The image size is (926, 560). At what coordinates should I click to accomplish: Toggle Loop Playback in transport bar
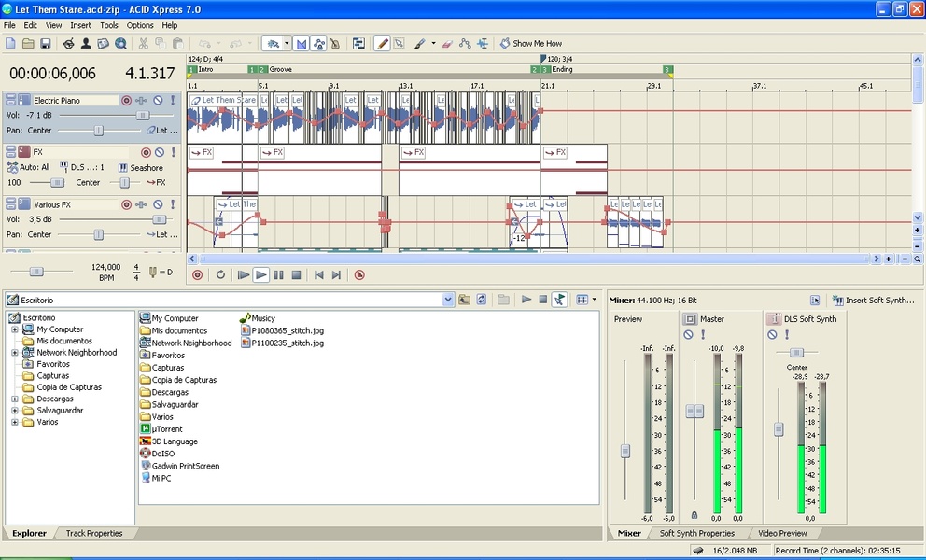(x=220, y=274)
